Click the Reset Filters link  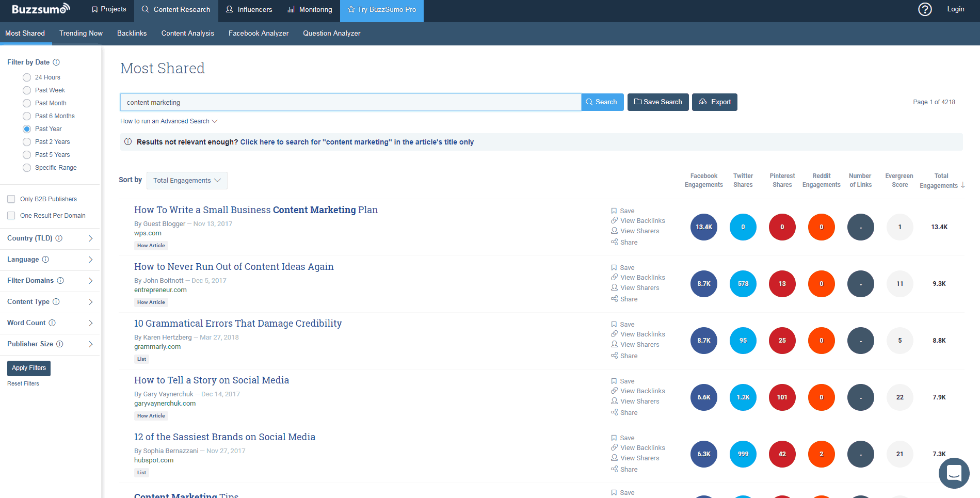pos(23,383)
